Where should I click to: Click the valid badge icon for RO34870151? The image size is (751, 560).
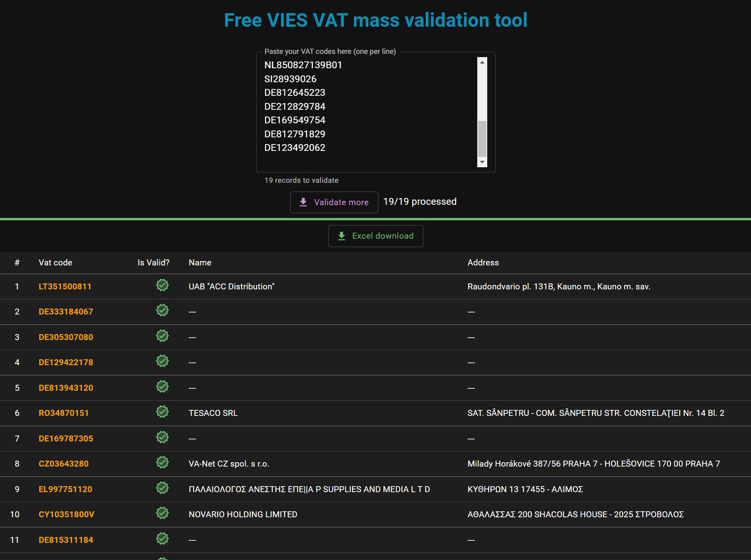[162, 412]
